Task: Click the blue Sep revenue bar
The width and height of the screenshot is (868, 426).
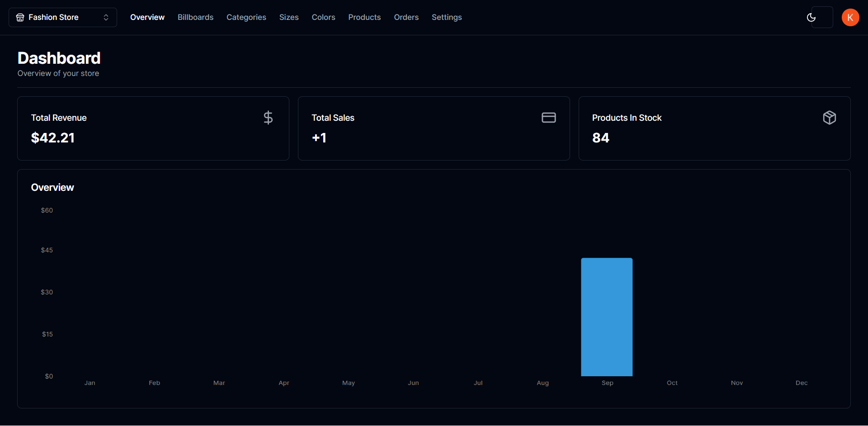Action: click(607, 317)
